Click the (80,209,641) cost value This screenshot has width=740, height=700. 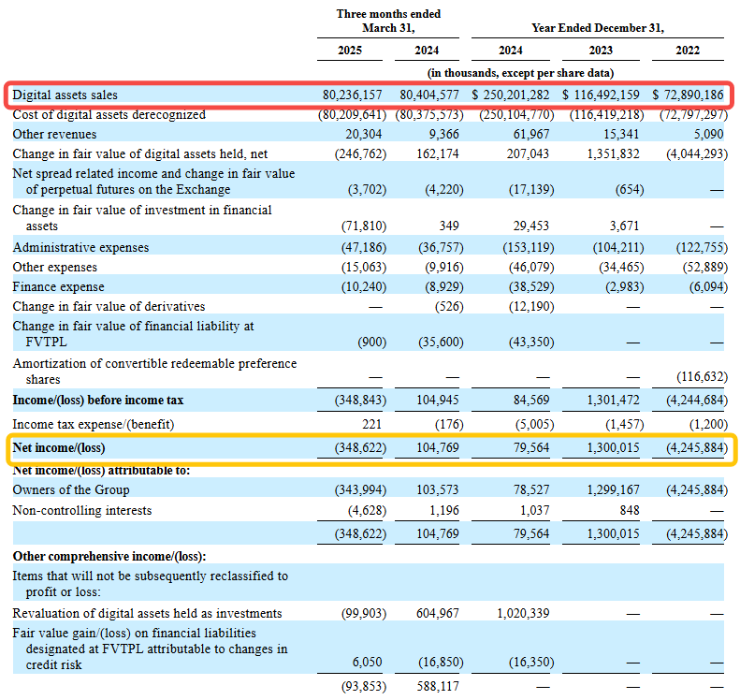click(352, 115)
